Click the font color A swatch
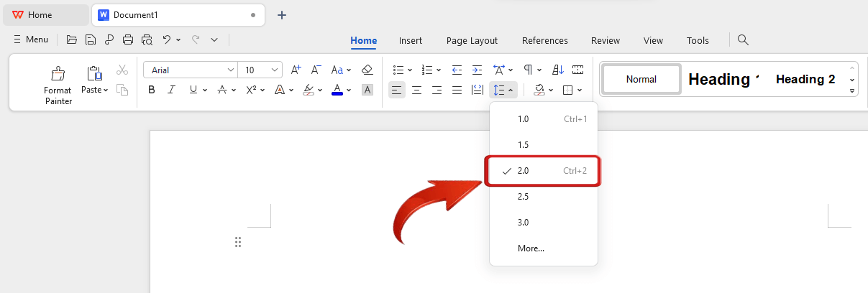This screenshot has width=868, height=293. (x=337, y=90)
